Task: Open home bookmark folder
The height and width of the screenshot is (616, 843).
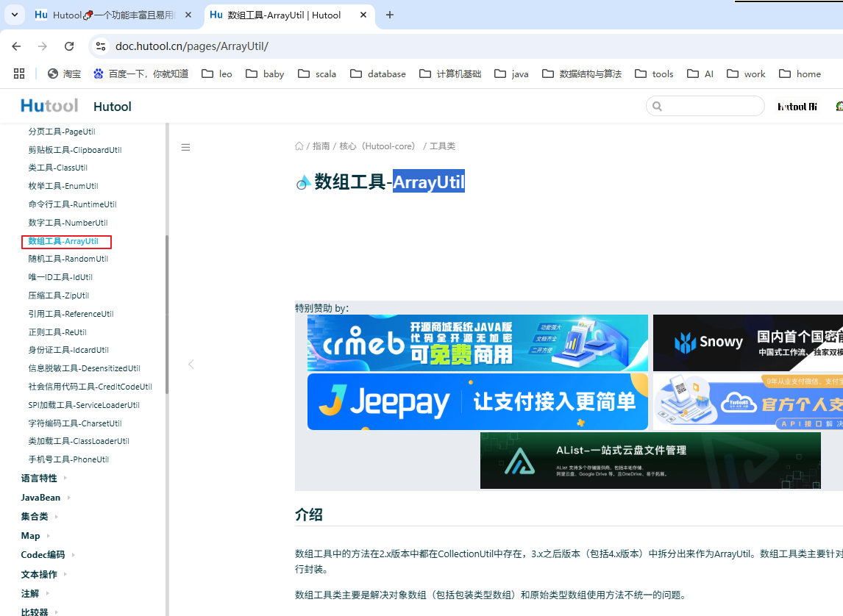Action: click(x=800, y=74)
